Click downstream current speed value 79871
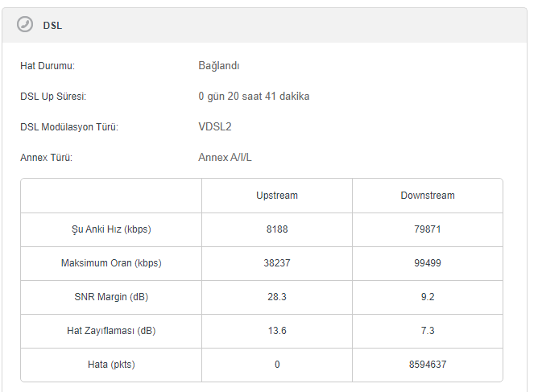 tap(428, 229)
